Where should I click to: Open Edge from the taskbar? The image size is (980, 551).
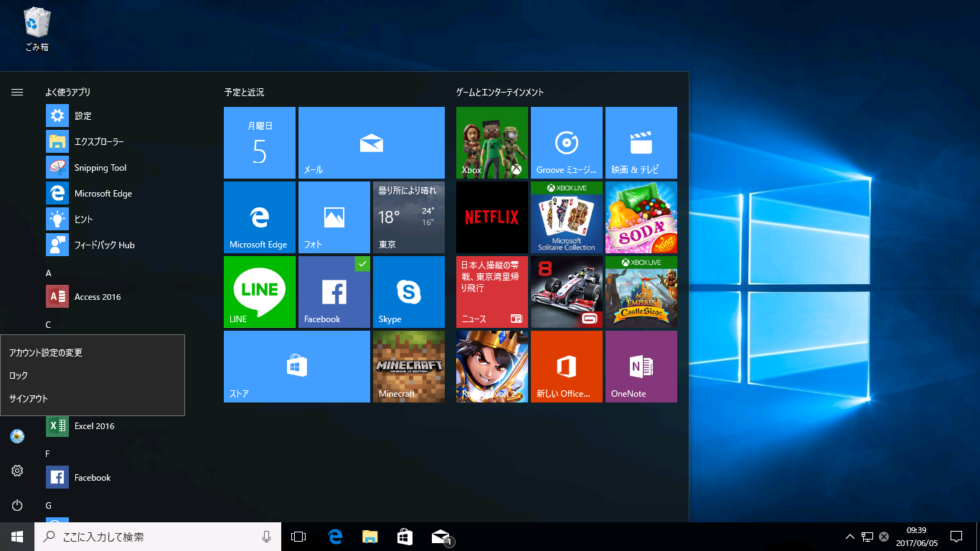(335, 537)
